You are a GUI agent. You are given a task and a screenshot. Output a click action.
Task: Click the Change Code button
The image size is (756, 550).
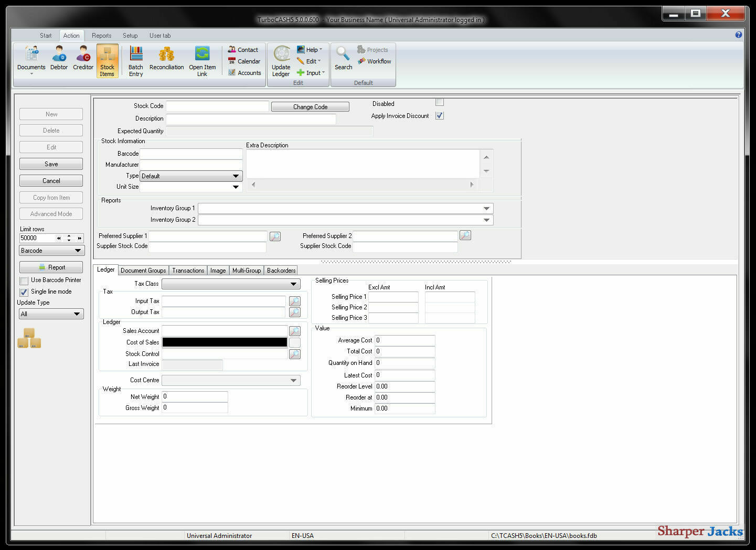pos(310,106)
